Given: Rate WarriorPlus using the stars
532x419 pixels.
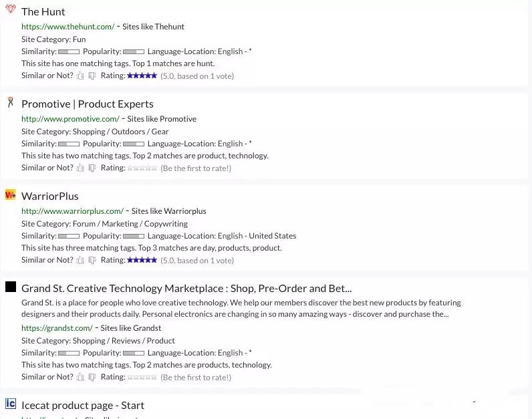Looking at the screenshot, I should [142, 260].
